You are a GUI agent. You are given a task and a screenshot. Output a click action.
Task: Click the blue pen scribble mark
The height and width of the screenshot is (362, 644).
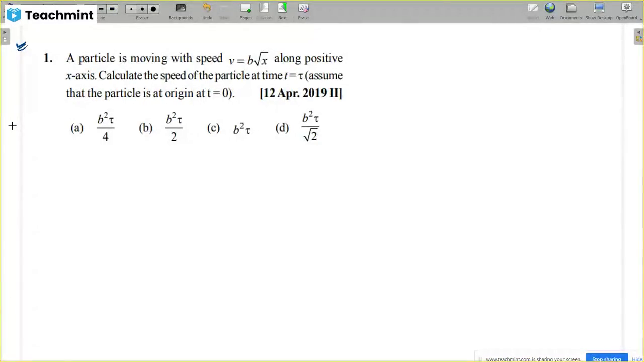[x=22, y=47]
